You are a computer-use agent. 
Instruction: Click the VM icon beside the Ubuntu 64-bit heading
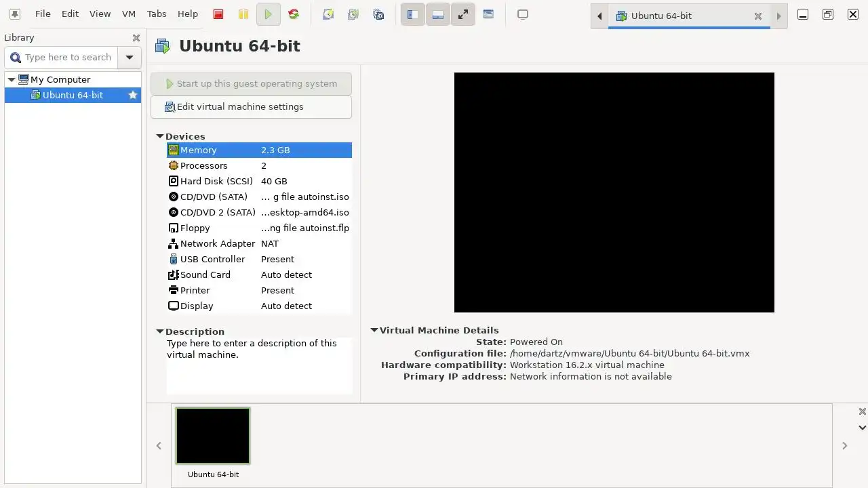(x=162, y=46)
